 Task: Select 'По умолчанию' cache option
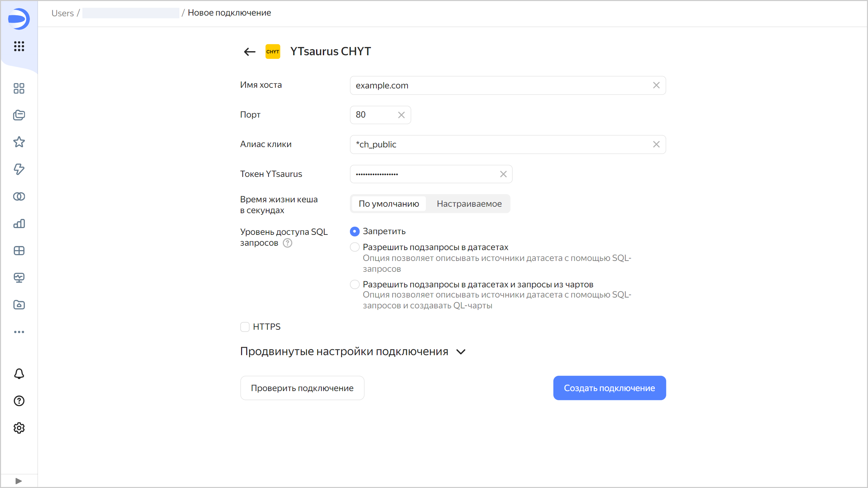389,204
